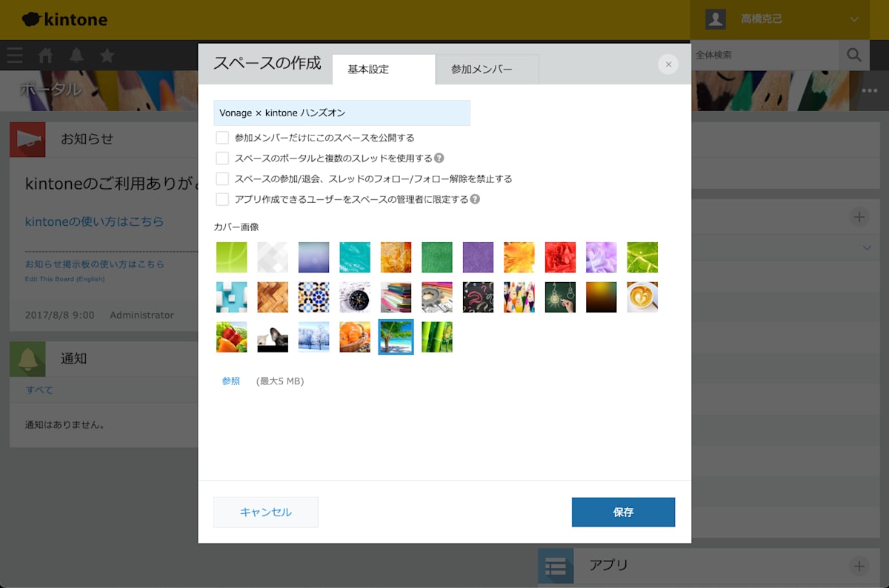Select the white geometric cover image
The height and width of the screenshot is (588, 889).
click(x=273, y=258)
